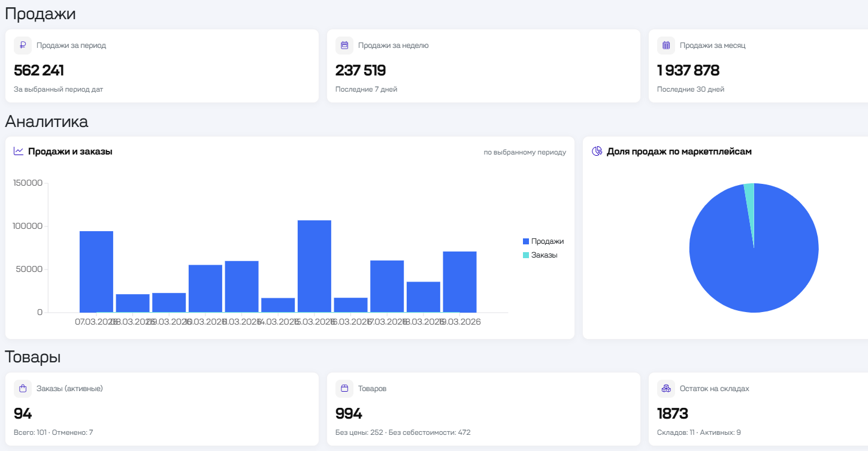The height and width of the screenshot is (451, 868).
Task: Click the grid calendar icon beside Продажи за месяц
Action: coord(666,46)
